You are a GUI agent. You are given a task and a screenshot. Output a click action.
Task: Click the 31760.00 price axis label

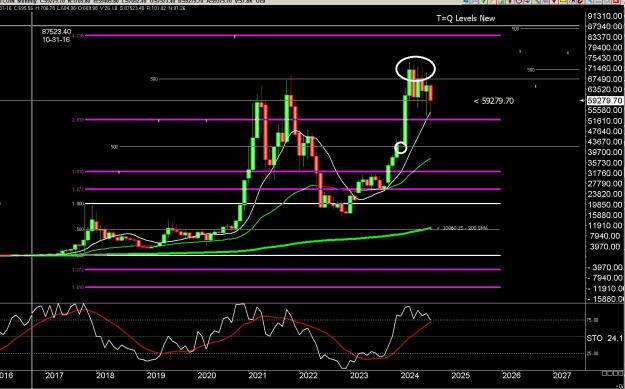click(605, 173)
